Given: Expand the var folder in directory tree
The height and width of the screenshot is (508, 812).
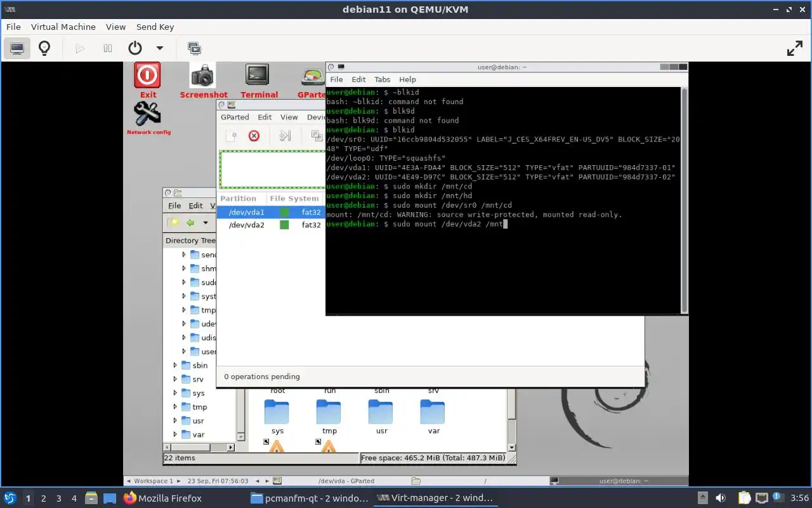Looking at the screenshot, I should (176, 434).
